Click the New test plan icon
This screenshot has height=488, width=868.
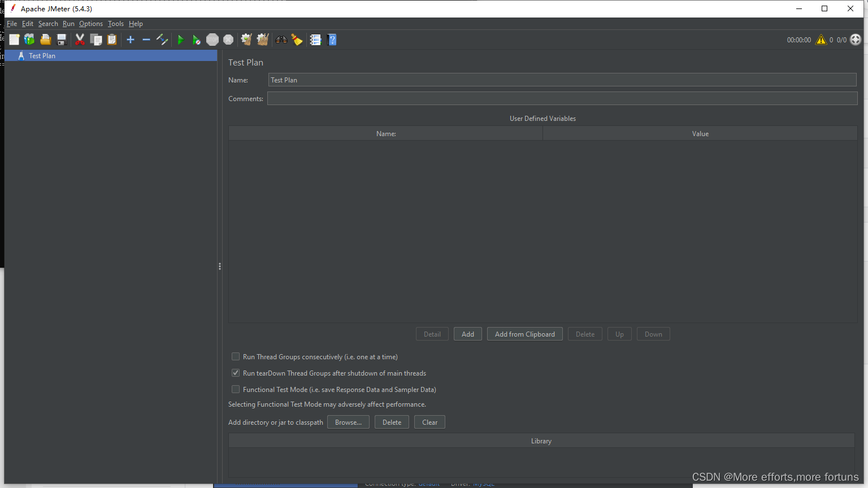14,40
